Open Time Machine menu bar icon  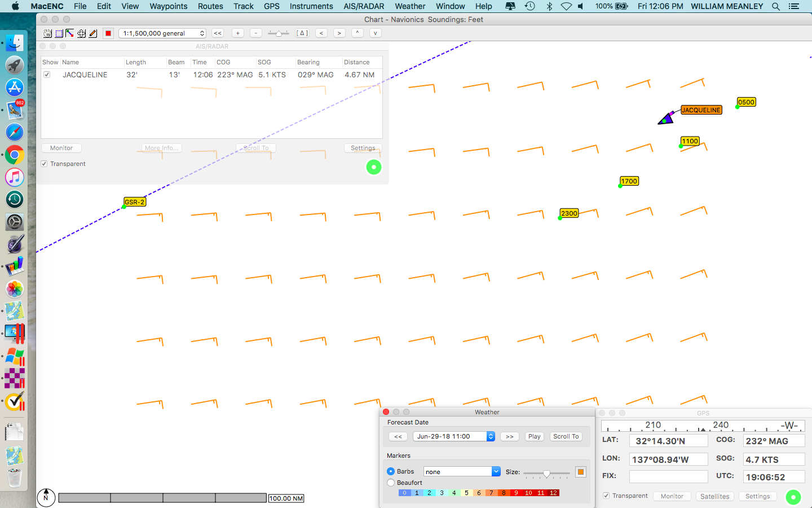(529, 6)
